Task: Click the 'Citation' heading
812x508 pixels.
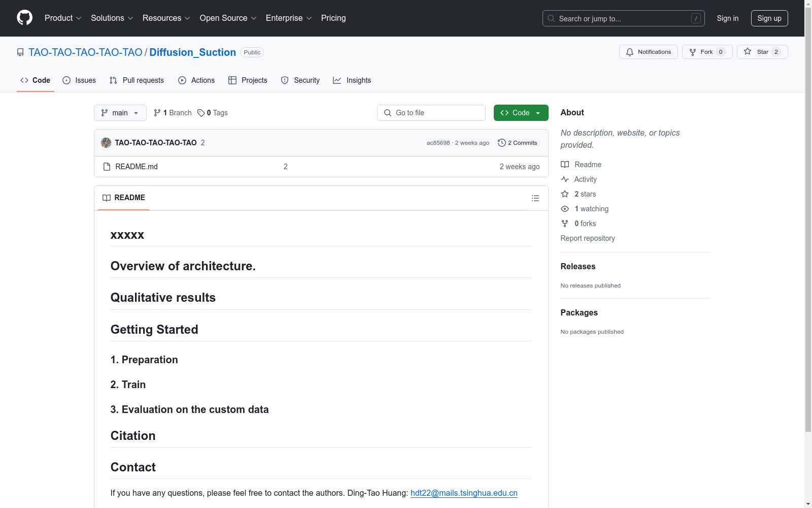Action: [x=133, y=435]
